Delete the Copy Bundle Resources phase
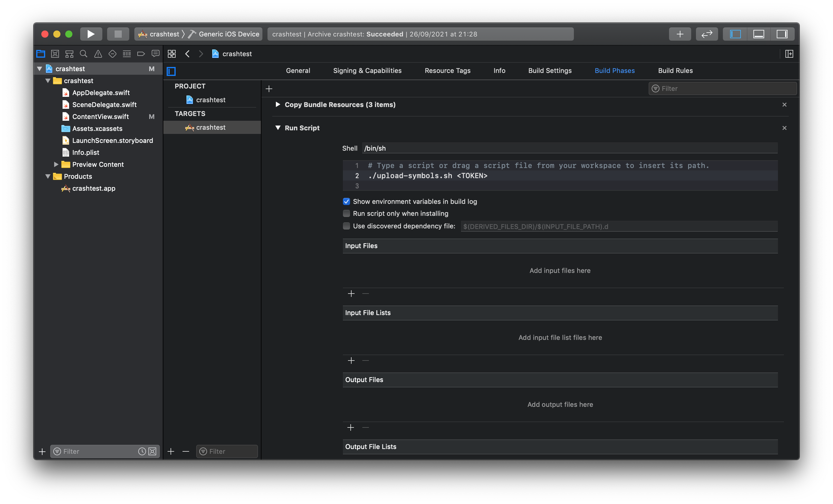 click(784, 105)
